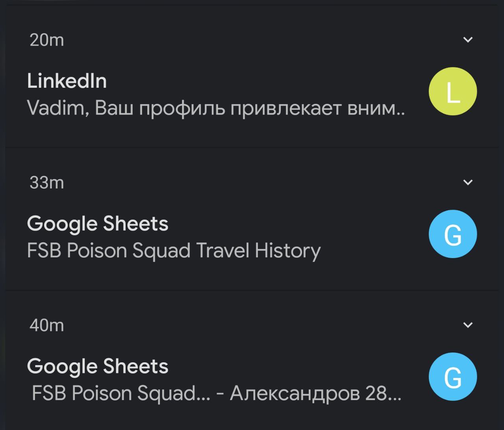Click the word 'Sheets' in the bottom notification title
Image resolution: width=504 pixels, height=430 pixels.
(136, 367)
